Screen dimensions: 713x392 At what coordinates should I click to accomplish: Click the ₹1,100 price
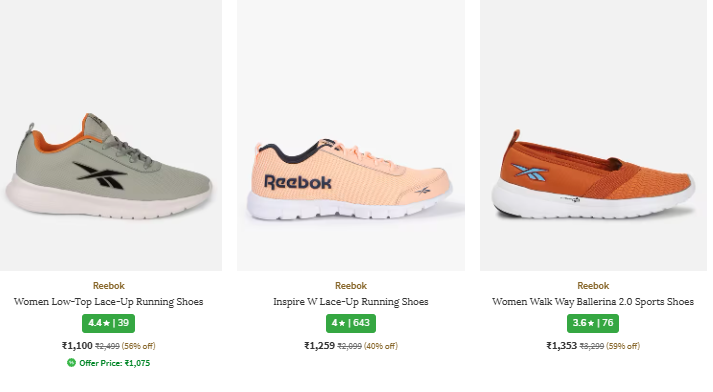tap(77, 346)
